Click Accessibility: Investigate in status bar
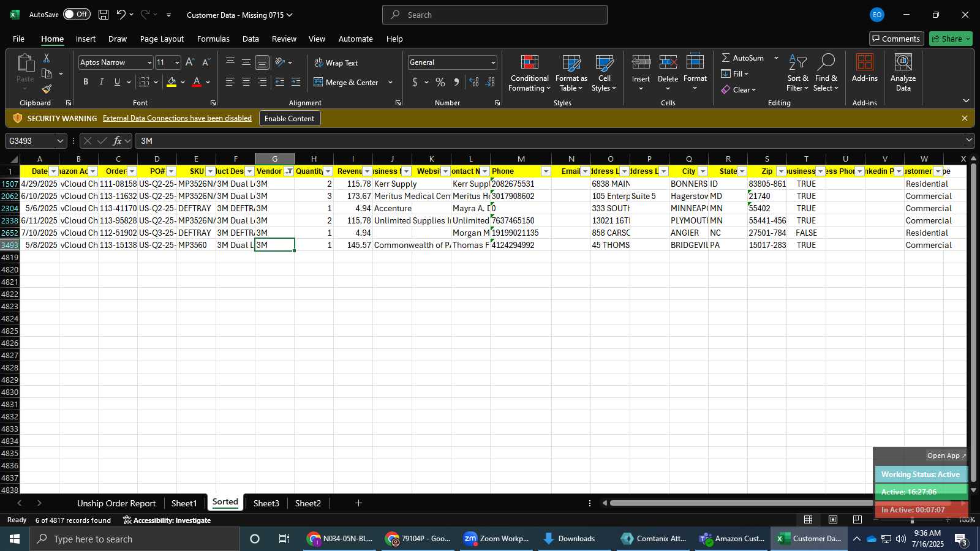The width and height of the screenshot is (980, 551). click(x=167, y=520)
